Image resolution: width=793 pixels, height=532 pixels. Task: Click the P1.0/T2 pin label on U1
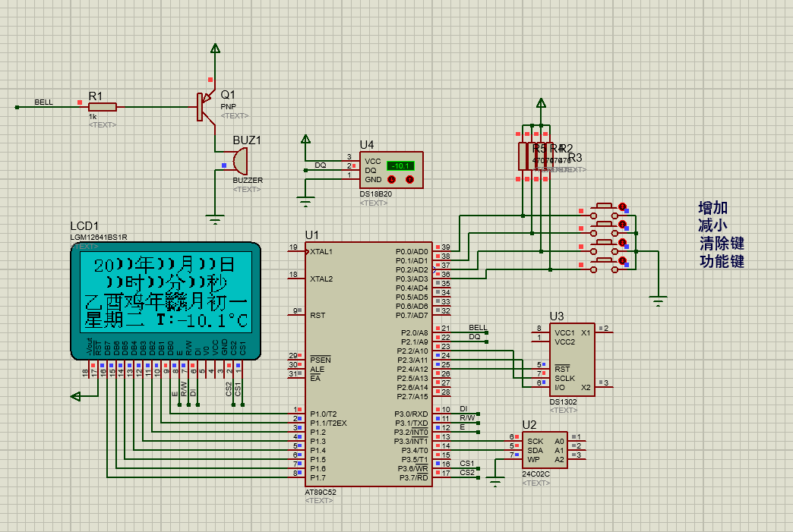click(323, 414)
